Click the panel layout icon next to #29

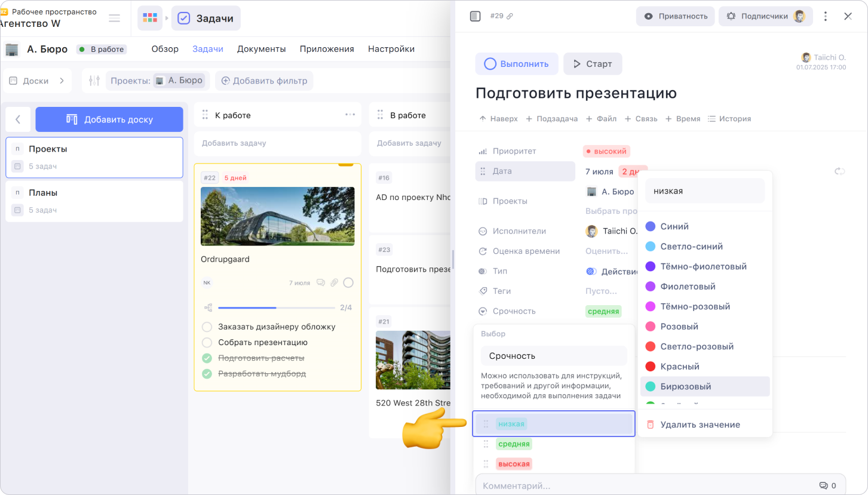tap(475, 16)
